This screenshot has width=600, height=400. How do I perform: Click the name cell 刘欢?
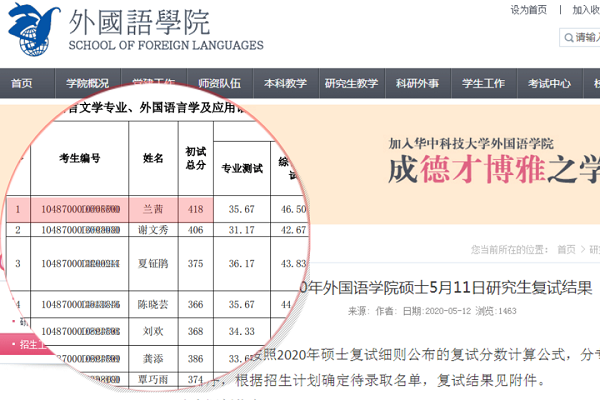coord(153,331)
